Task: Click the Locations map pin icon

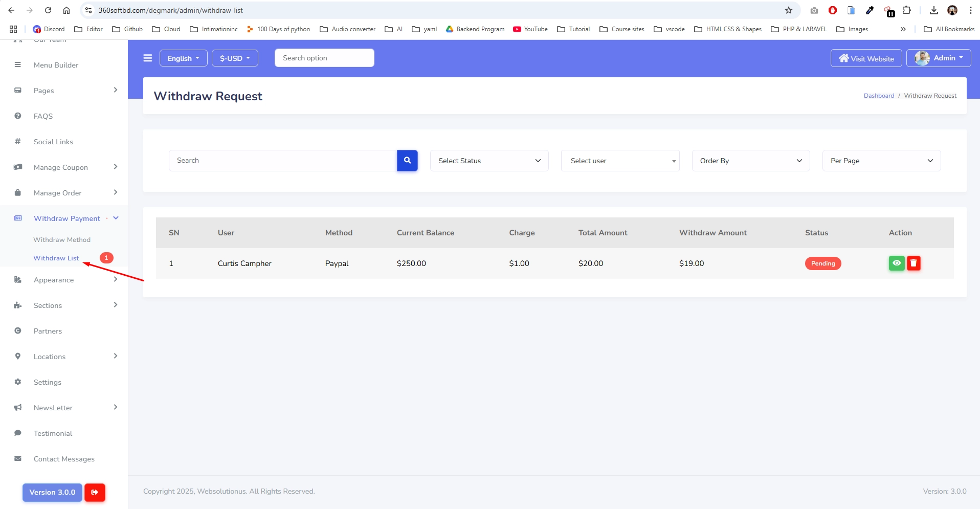Action: click(18, 357)
